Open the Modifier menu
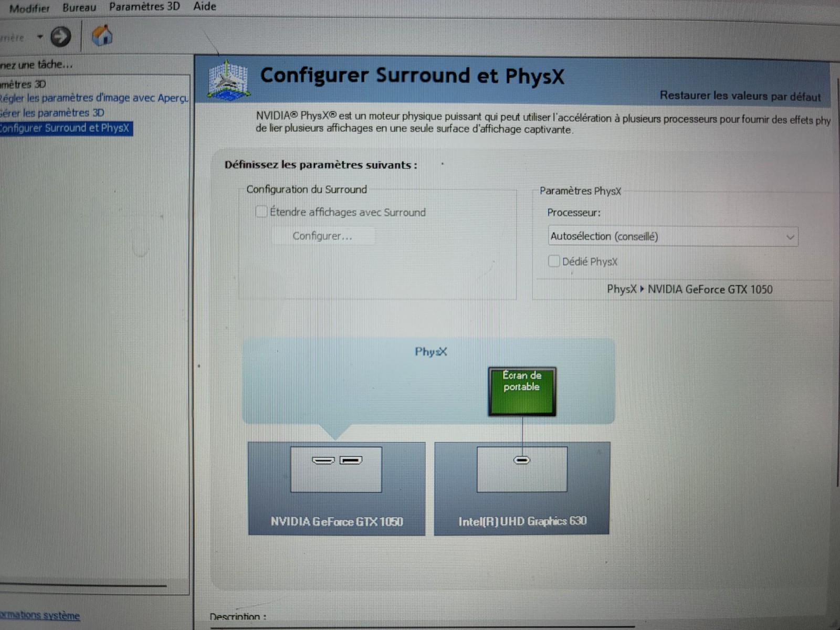 pos(29,8)
